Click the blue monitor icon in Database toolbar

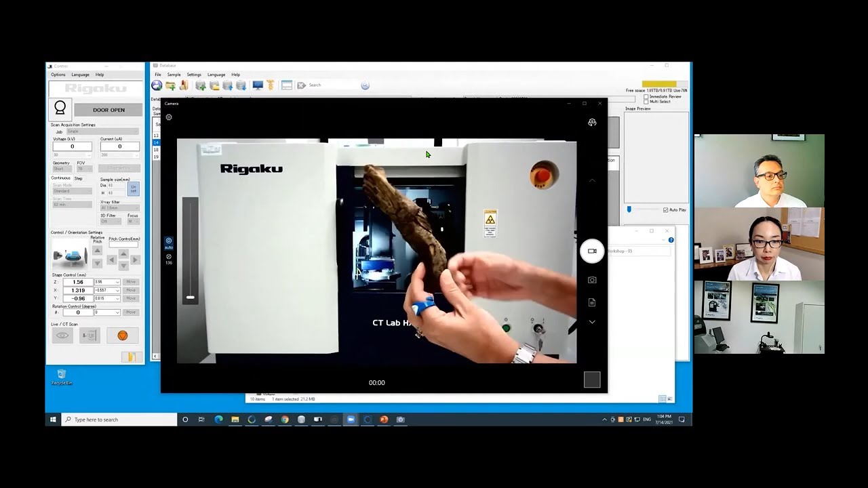[x=258, y=85]
